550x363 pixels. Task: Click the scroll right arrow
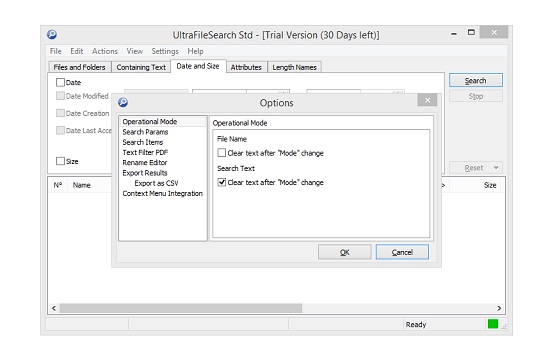(499, 308)
